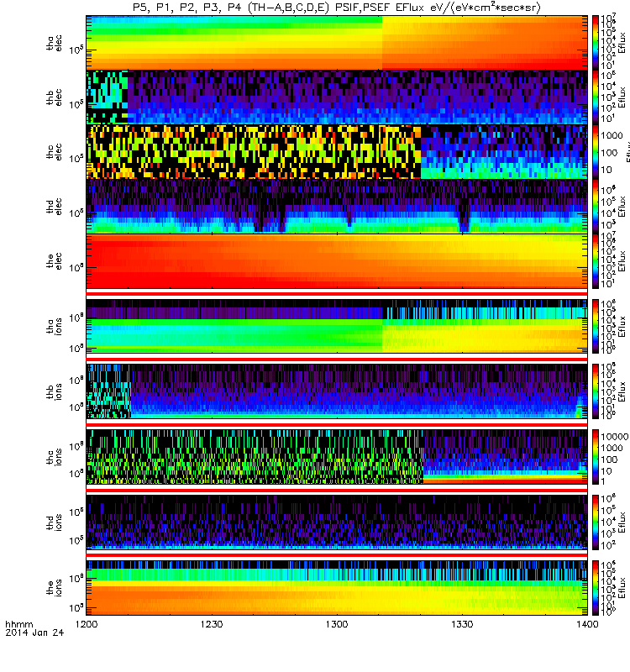Click the '10000' value on thc ions color scale
The width and height of the screenshot is (630, 672).
coord(615,437)
